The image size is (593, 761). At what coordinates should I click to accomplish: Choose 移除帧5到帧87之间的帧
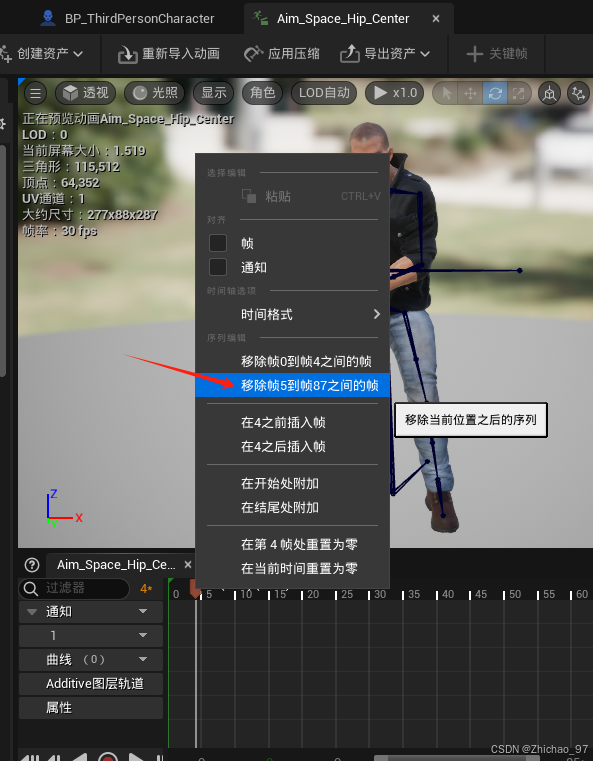coord(293,385)
